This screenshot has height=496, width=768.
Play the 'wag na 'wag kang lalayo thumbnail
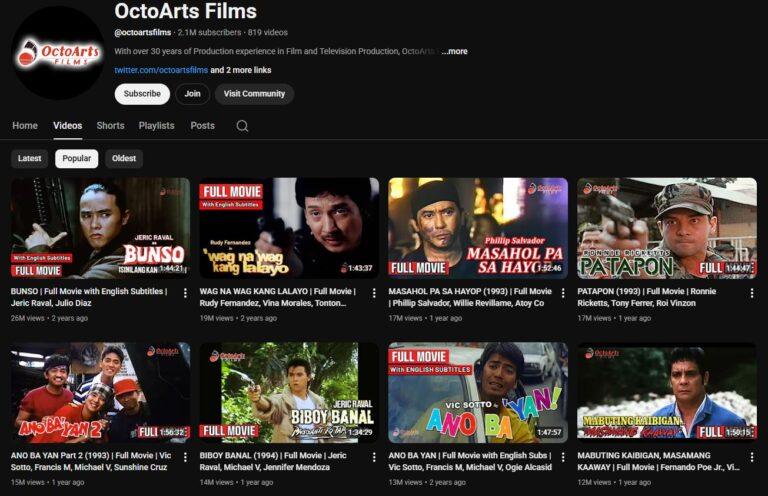[289, 228]
